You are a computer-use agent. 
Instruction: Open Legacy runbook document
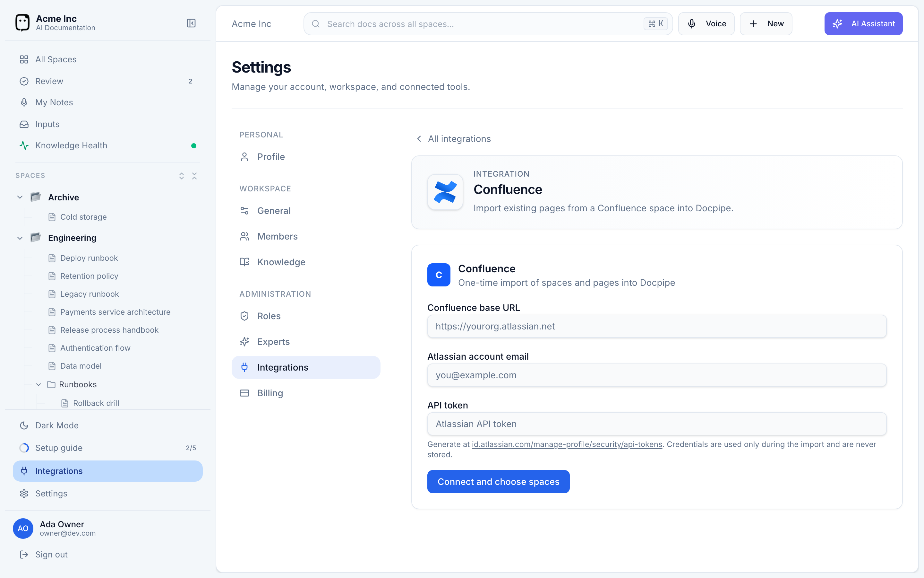point(89,294)
